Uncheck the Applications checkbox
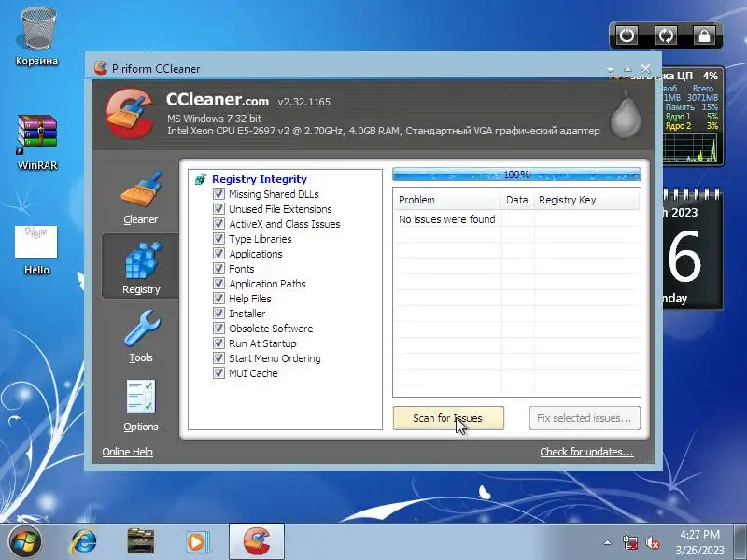Screen dimensions: 747x560 pos(218,253)
